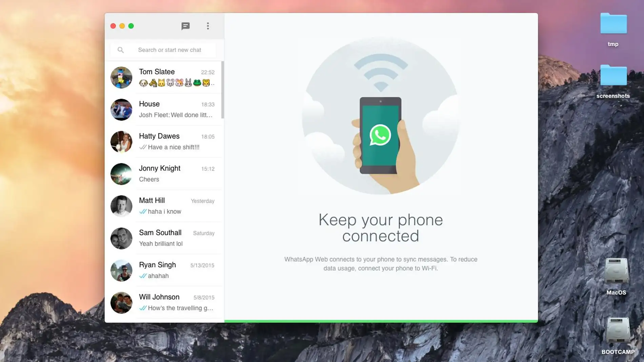This screenshot has height=362, width=644.
Task: Click the 'haha i know' message preview
Action: click(x=164, y=211)
